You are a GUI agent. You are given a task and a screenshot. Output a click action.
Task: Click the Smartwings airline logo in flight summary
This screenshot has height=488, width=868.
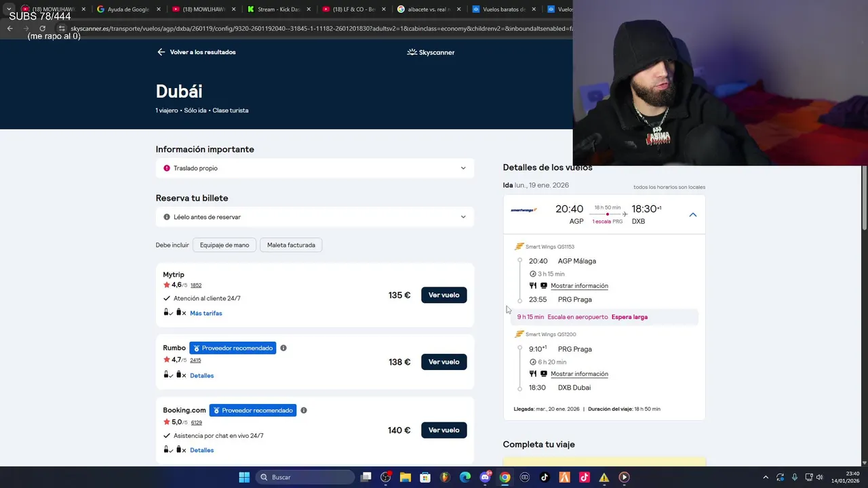point(524,210)
